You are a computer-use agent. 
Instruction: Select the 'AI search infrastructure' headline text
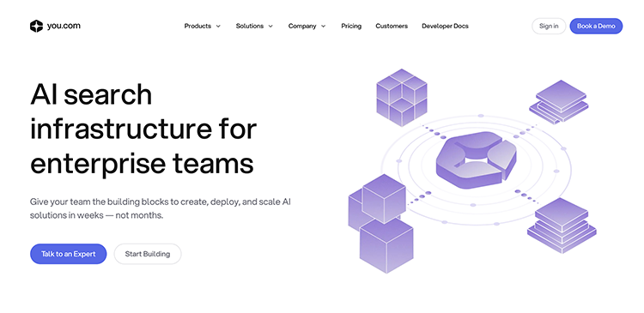(143, 129)
